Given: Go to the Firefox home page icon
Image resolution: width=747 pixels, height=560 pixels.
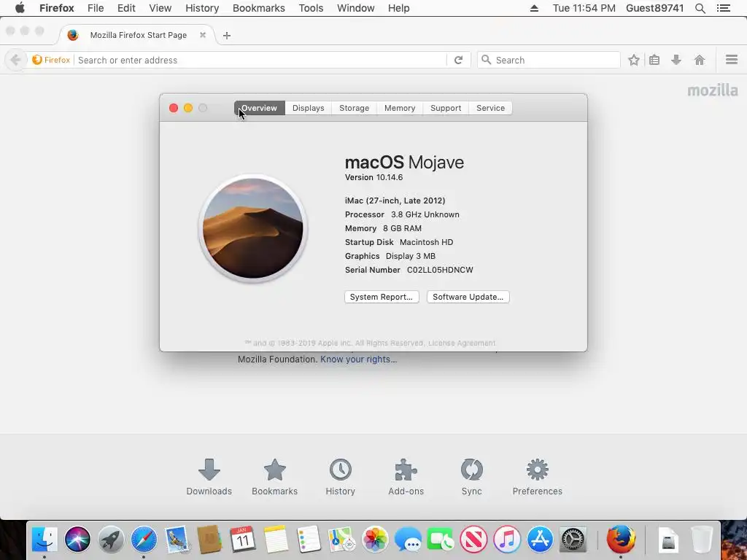Looking at the screenshot, I should coord(700,60).
